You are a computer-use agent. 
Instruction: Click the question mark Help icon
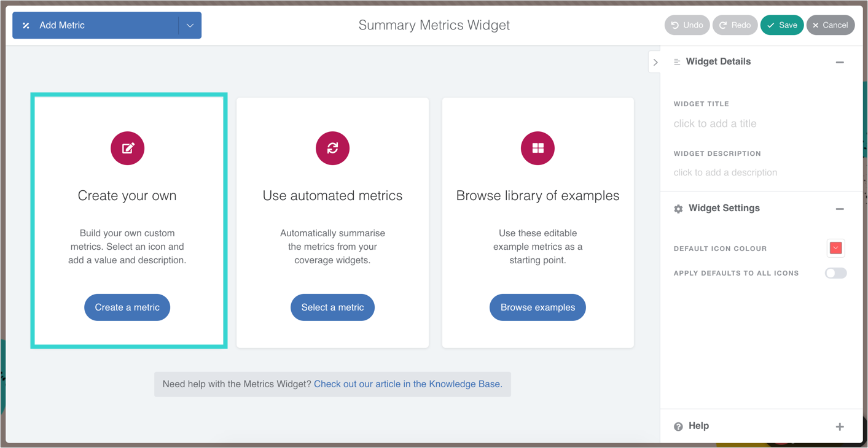pos(678,427)
